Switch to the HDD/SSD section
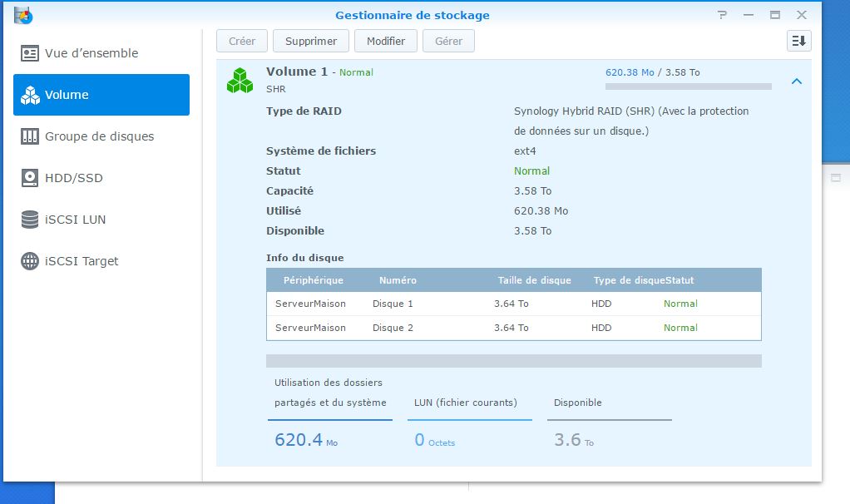This screenshot has height=504, width=850. (x=74, y=178)
